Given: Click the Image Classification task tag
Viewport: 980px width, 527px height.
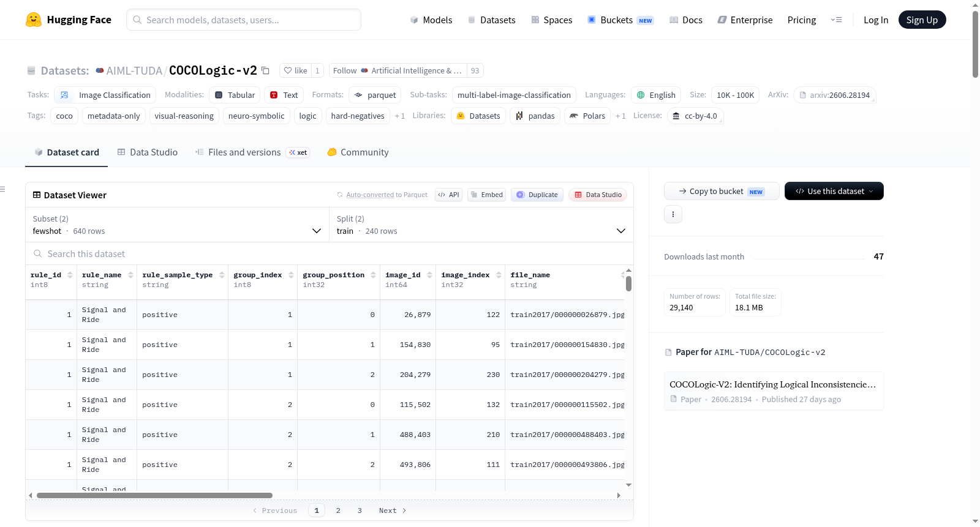Looking at the screenshot, I should coord(105,95).
